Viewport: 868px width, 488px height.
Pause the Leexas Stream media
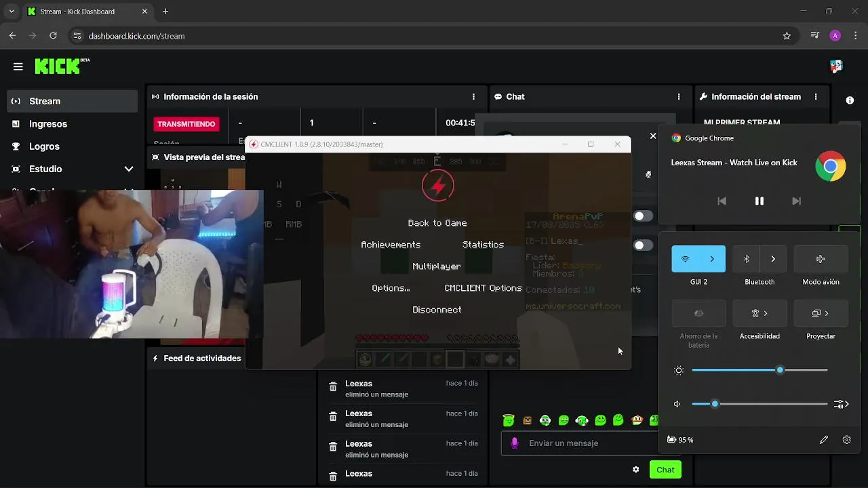point(759,201)
